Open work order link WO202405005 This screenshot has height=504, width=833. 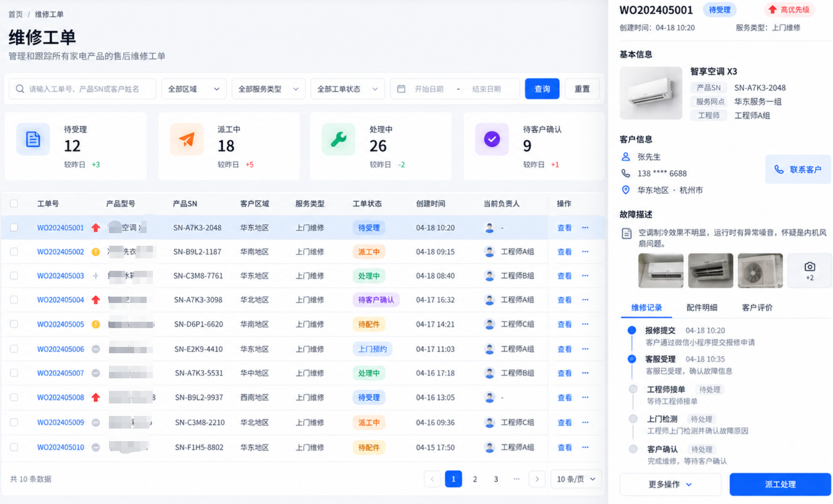pos(61,324)
